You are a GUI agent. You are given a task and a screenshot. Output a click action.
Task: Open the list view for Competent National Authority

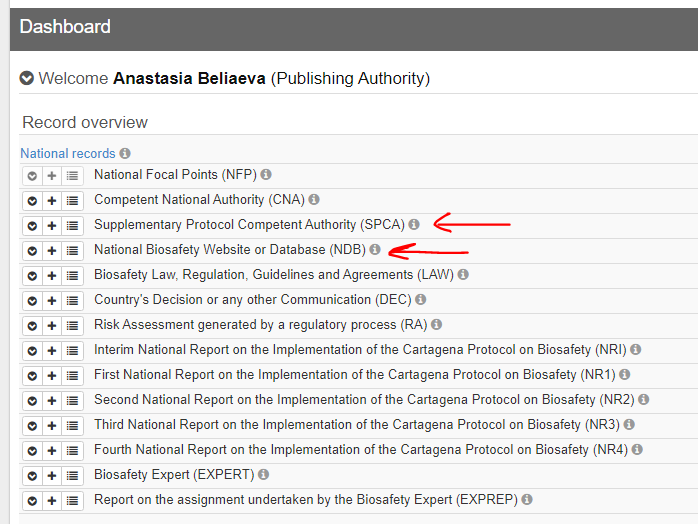pyautogui.click(x=72, y=200)
